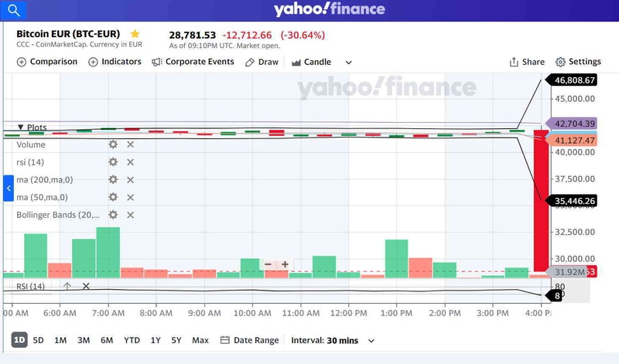The width and height of the screenshot is (619, 364).
Task: Remove the Volume plot
Action: tap(130, 145)
